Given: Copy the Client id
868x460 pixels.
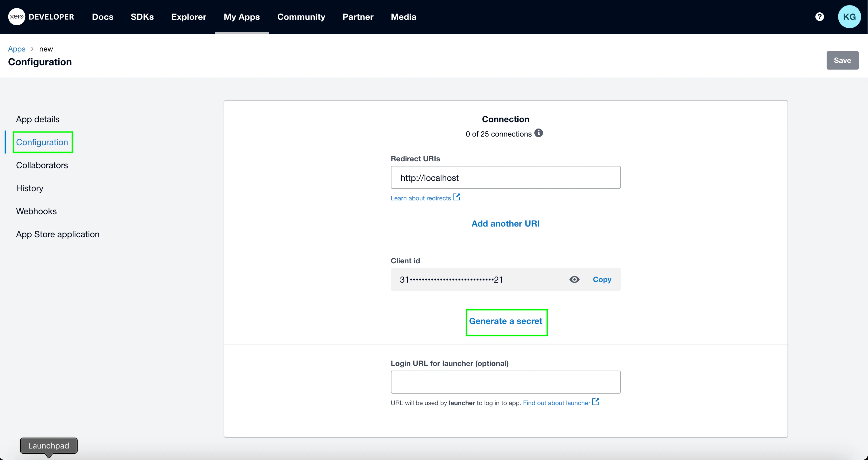Looking at the screenshot, I should point(602,279).
